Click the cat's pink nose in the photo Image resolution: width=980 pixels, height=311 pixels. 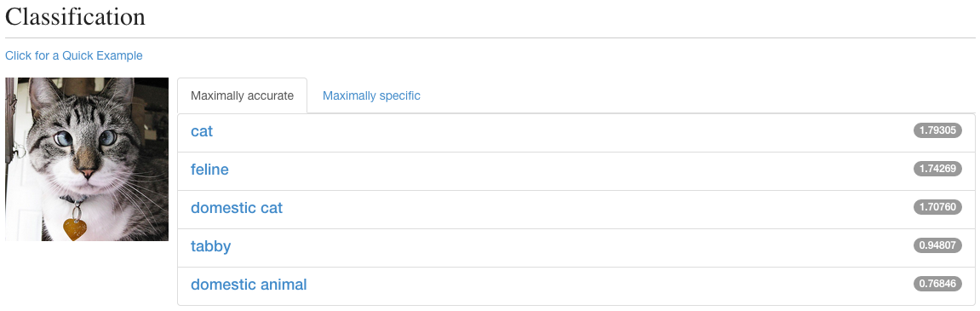tap(89, 172)
